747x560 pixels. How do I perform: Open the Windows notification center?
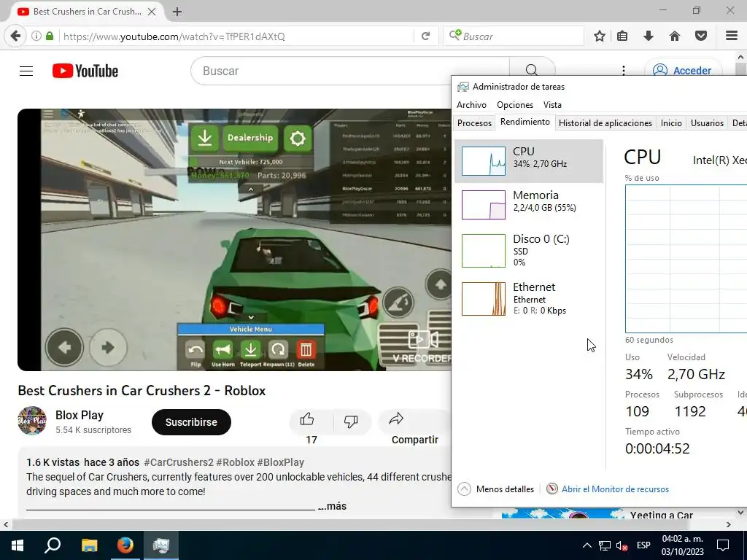[x=723, y=545]
